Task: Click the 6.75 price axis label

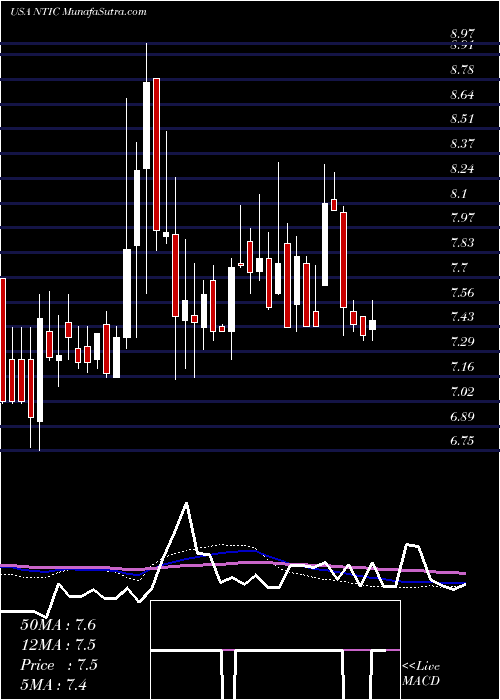Action: (x=462, y=441)
